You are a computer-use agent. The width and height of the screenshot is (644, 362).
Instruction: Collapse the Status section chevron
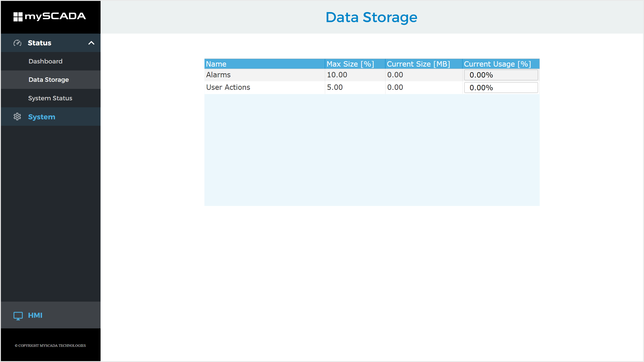pyautogui.click(x=91, y=43)
